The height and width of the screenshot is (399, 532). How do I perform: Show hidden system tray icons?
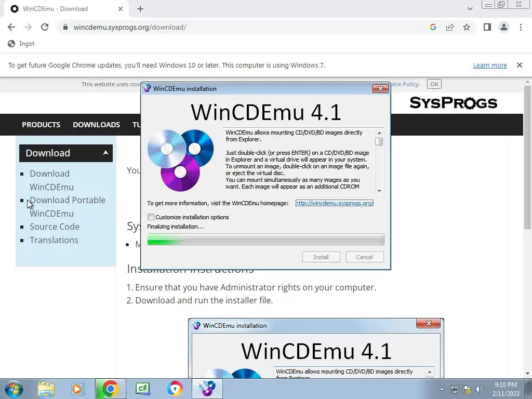(x=442, y=389)
